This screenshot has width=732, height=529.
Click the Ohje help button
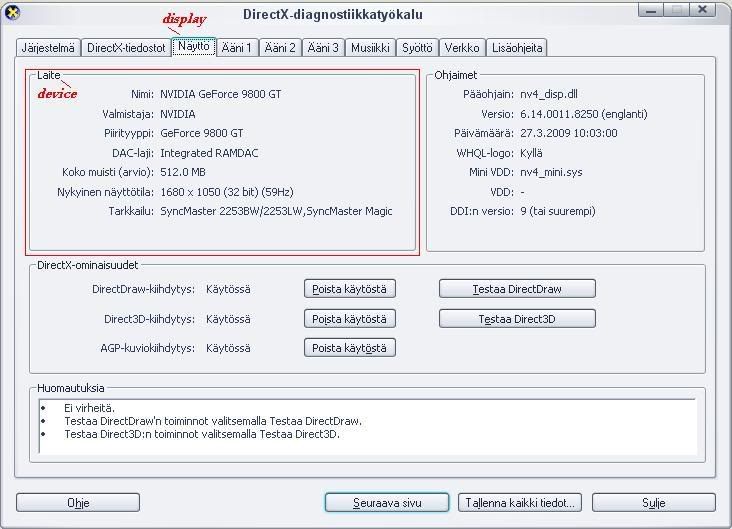coord(78,503)
